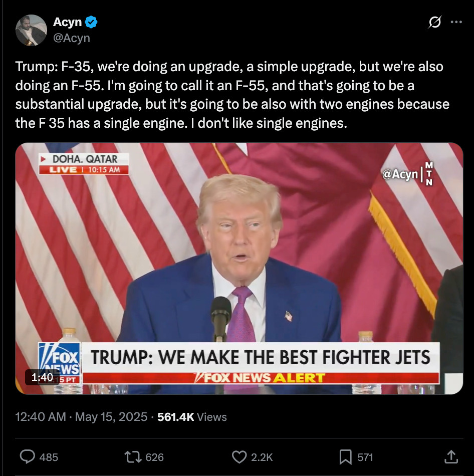
Task: Click the 2.2K likes count
Action: [262, 457]
